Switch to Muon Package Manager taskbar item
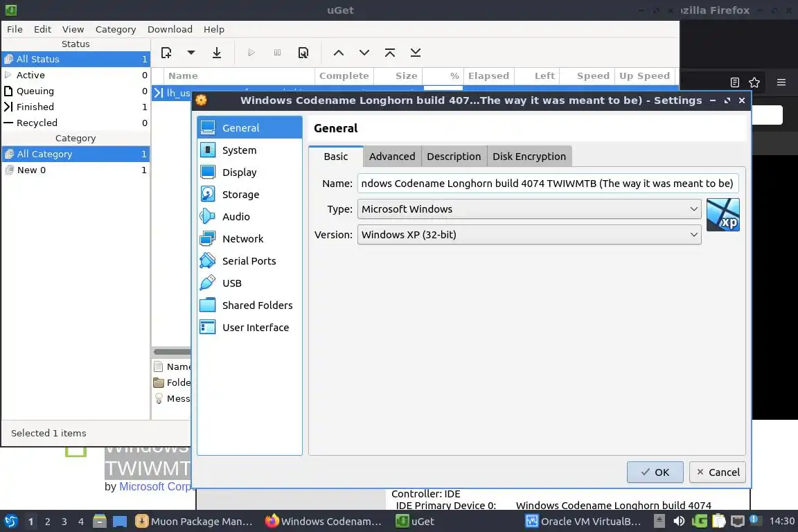 (x=195, y=522)
